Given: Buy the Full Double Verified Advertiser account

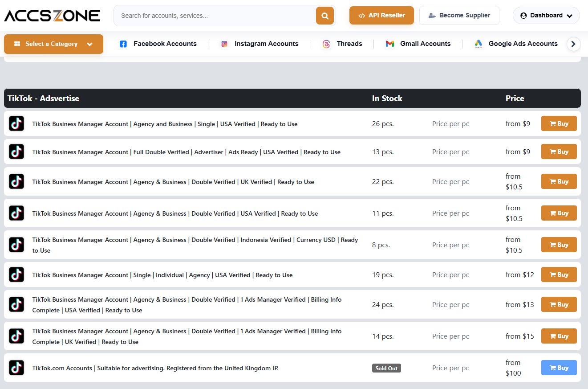Looking at the screenshot, I should [x=559, y=152].
